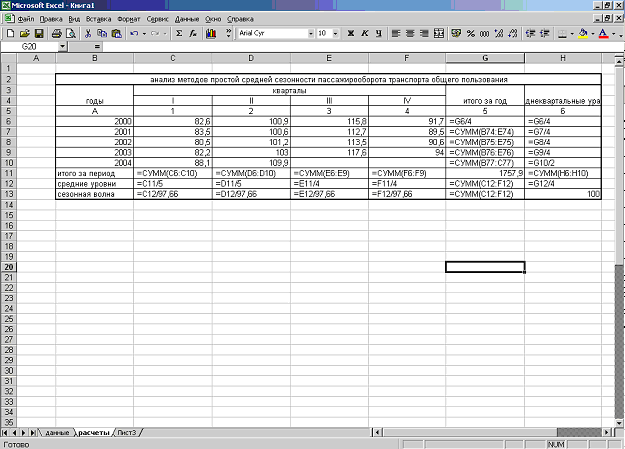Screen dimensions: 625x449
Task: Click the red font color button
Action: pyautogui.click(x=603, y=33)
